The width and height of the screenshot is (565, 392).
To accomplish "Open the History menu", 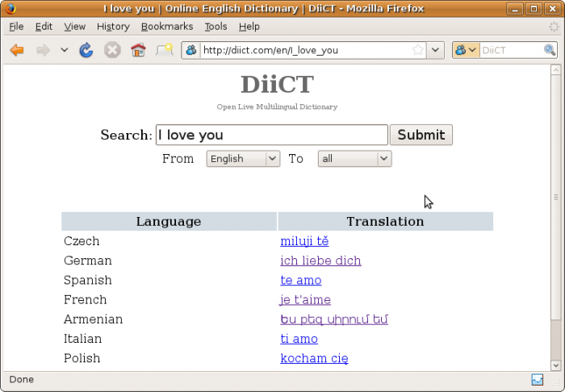I will pos(113,27).
